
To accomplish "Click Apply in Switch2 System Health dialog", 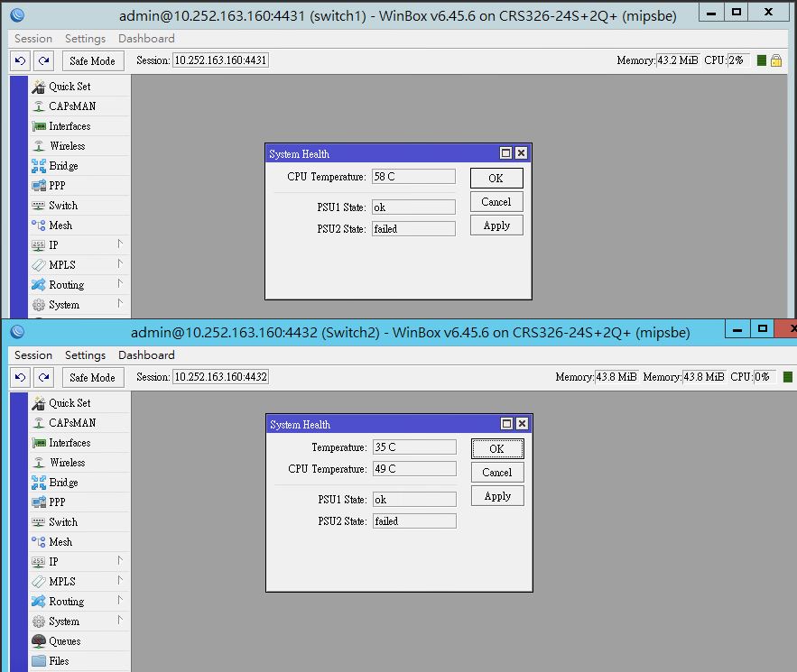I will tap(497, 496).
